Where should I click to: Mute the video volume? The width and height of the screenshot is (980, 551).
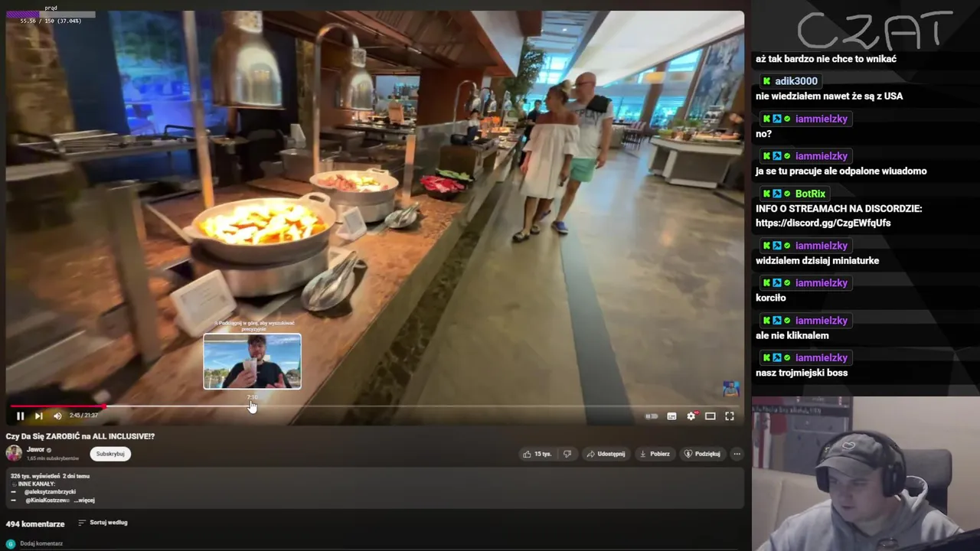coord(57,416)
